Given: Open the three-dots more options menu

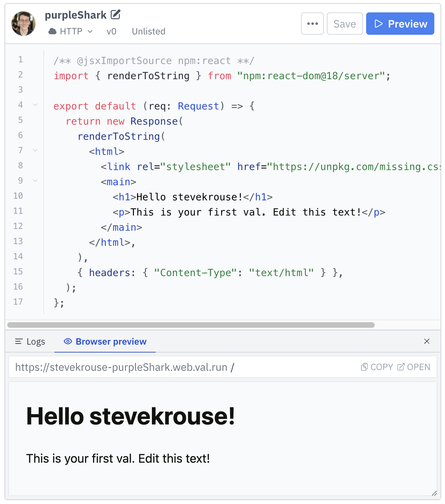Looking at the screenshot, I should pyautogui.click(x=312, y=24).
